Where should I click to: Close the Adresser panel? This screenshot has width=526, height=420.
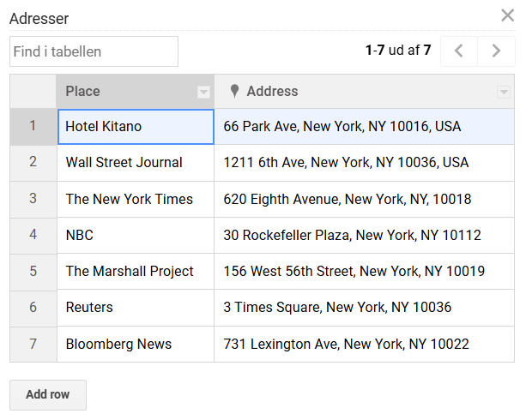pyautogui.click(x=507, y=15)
